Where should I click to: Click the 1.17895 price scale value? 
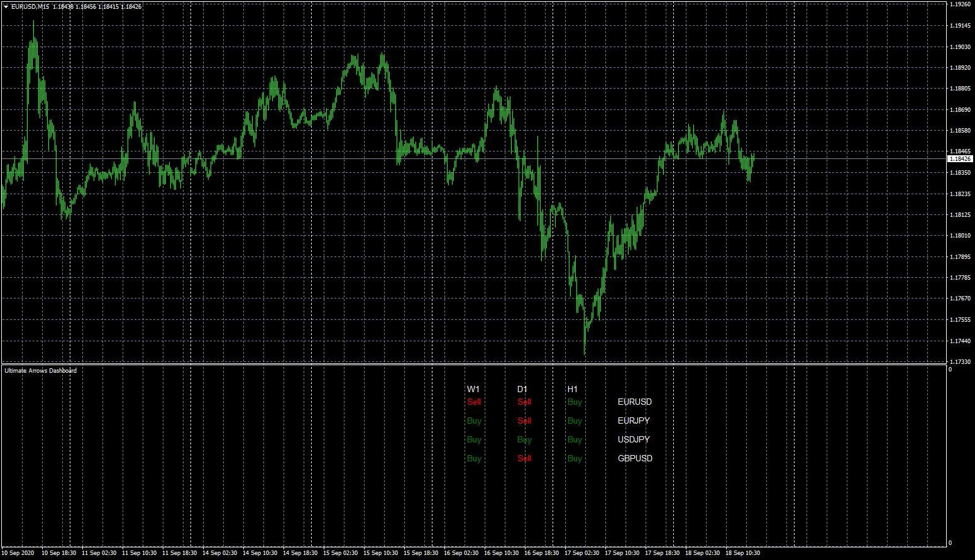tap(960, 257)
